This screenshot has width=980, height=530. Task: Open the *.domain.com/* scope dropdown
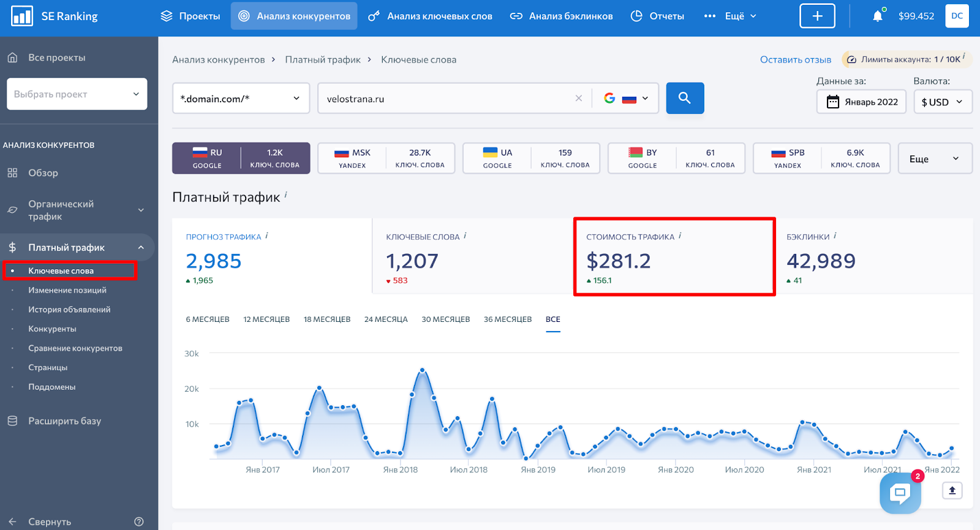[241, 98]
